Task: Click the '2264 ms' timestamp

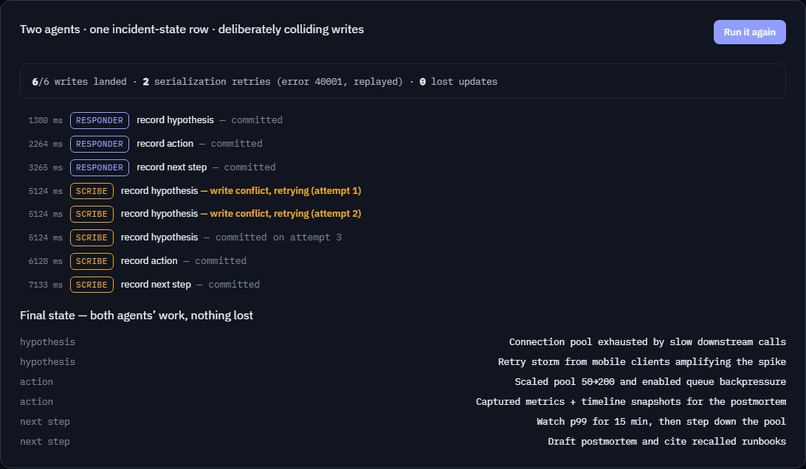Action: pyautogui.click(x=45, y=144)
